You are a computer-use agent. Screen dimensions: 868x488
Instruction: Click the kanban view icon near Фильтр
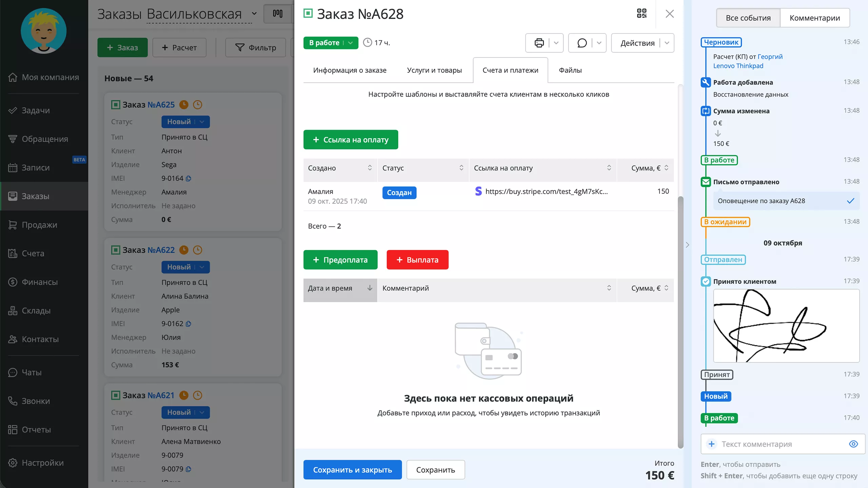point(278,14)
